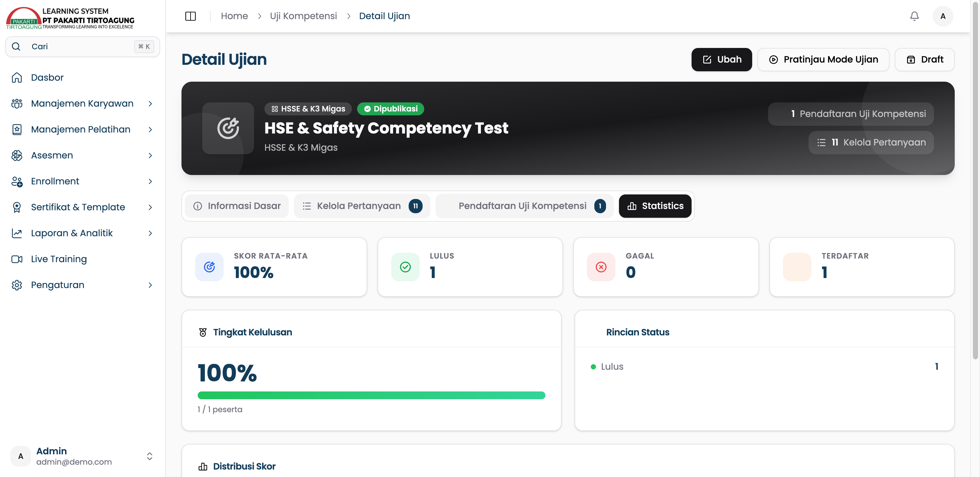This screenshot has height=477, width=980.
Task: Click Pratinjau Mode Ujian button
Action: tap(823, 59)
